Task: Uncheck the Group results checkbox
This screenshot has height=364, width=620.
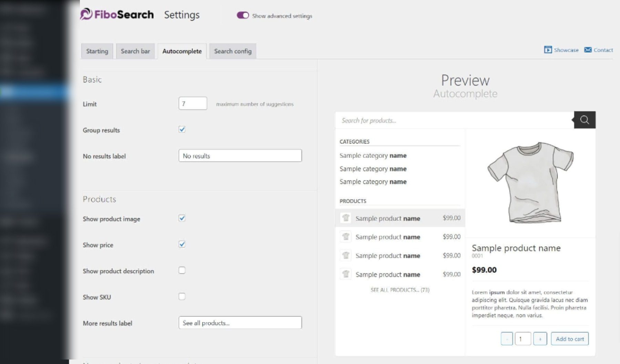Action: coord(182,129)
